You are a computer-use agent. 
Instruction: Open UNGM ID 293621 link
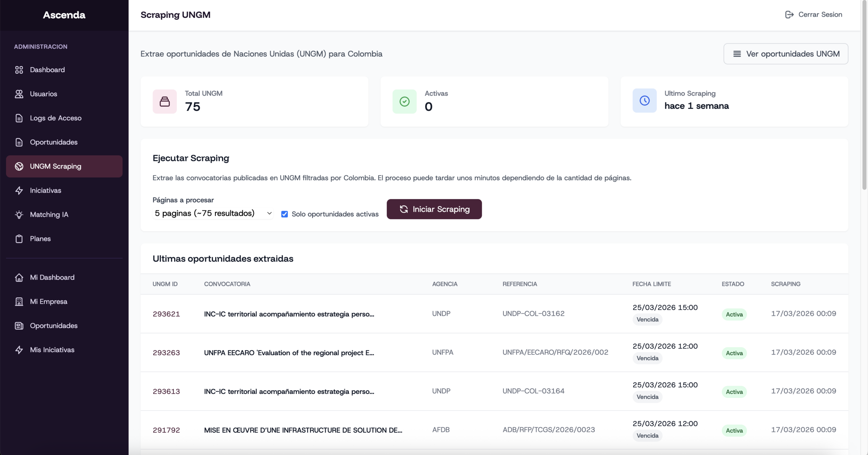pos(166,314)
